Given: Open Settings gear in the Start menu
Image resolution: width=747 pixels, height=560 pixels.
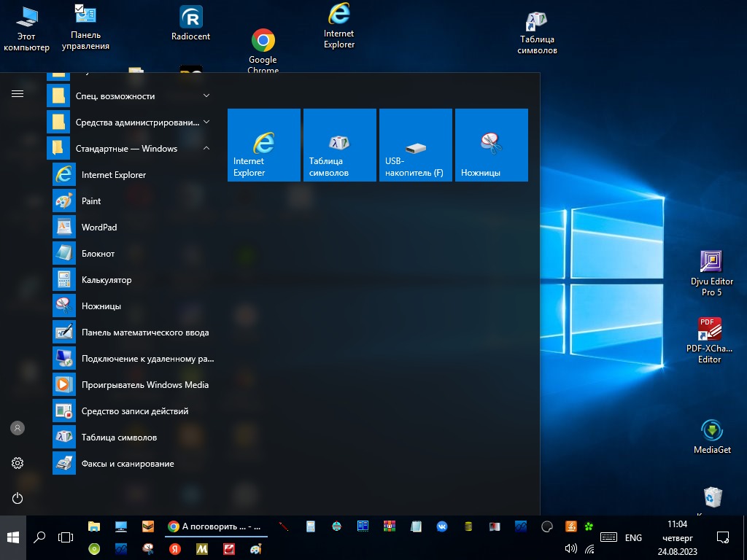Looking at the screenshot, I should click(x=18, y=463).
